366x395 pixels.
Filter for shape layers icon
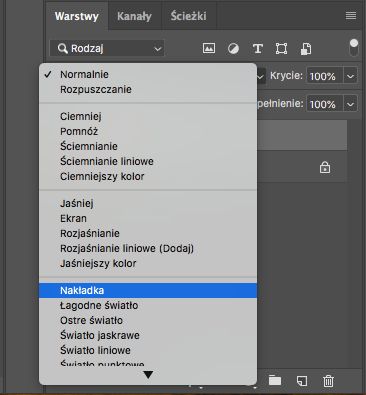282,49
